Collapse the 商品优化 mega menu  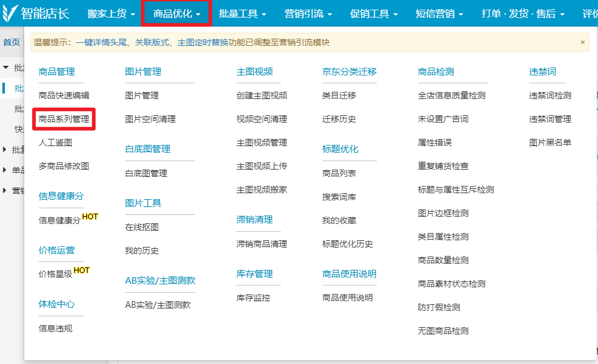[x=176, y=13]
